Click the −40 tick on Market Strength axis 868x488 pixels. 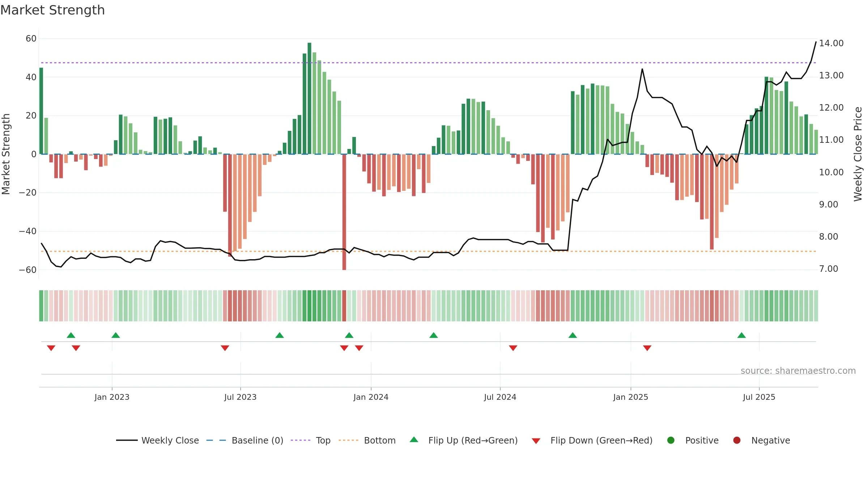click(28, 231)
